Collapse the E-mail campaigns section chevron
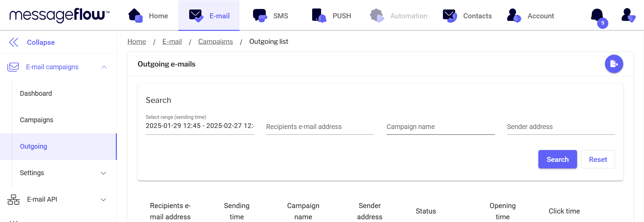The width and height of the screenshot is (644, 222). point(104,67)
